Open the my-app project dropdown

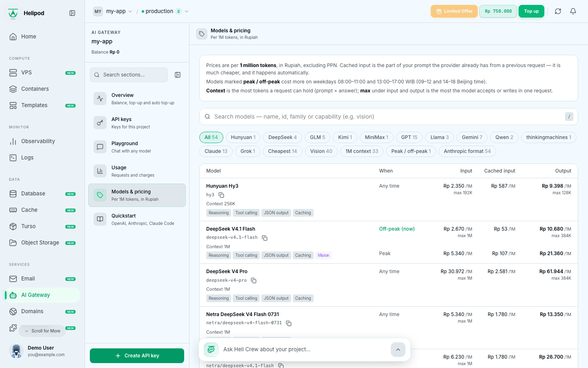coord(113,11)
